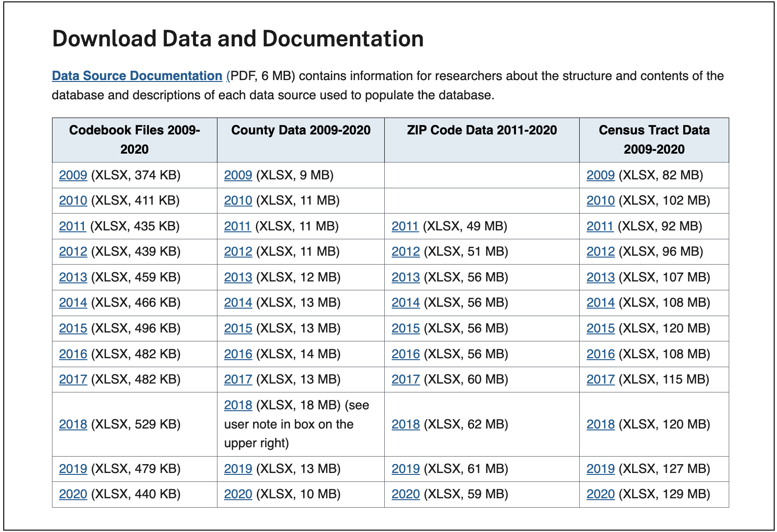Viewport: 777px width, 532px height.
Task: Download 2017 ZIP Code Data XLSX
Action: (x=406, y=379)
